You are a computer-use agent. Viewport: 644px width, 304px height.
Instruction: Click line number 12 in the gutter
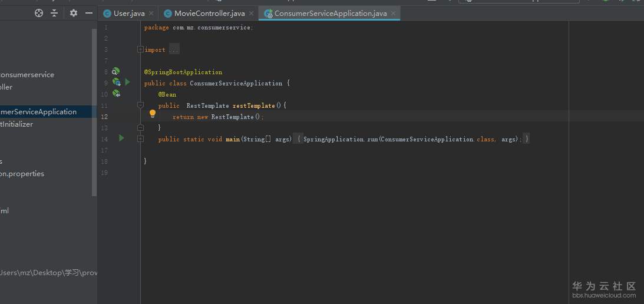click(104, 117)
